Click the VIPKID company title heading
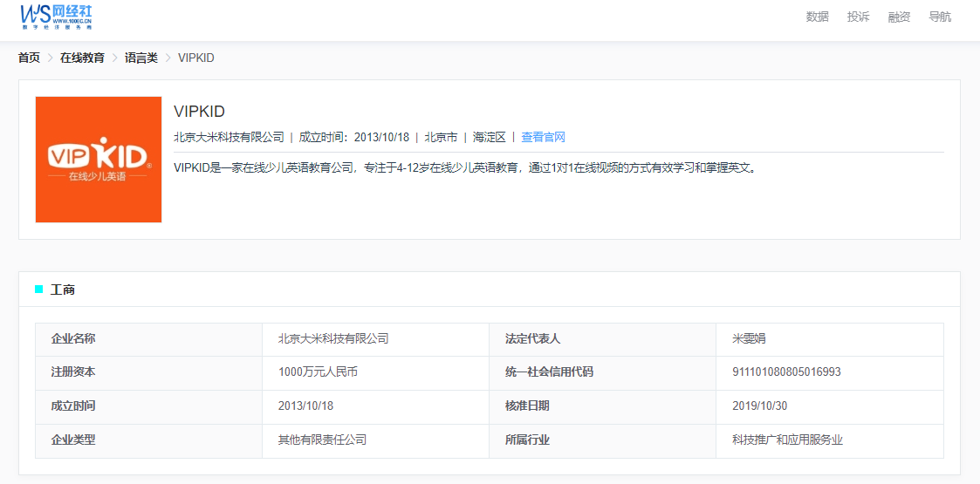 pyautogui.click(x=199, y=112)
